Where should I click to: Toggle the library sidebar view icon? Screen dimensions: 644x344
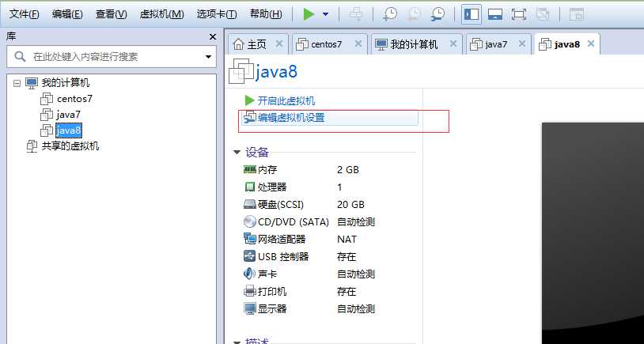pyautogui.click(x=471, y=14)
